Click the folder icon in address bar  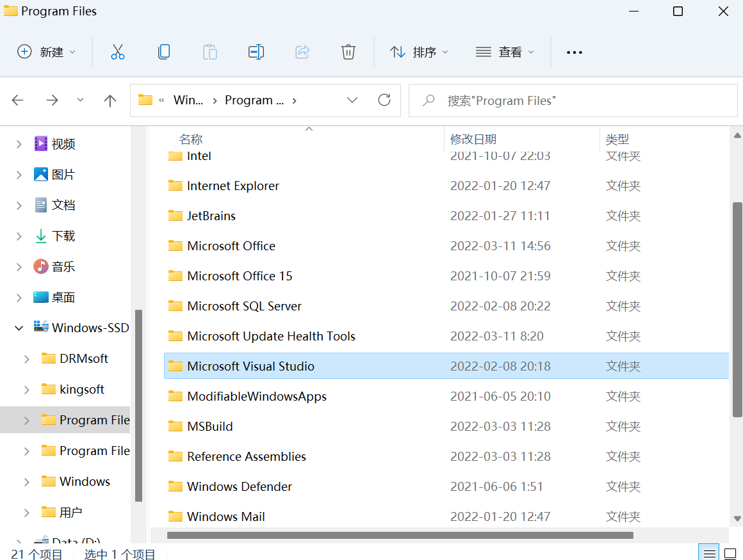145,100
